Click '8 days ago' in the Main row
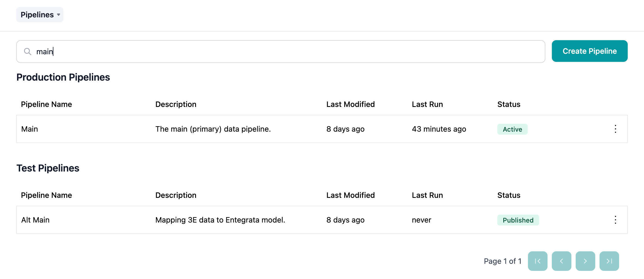Screen dimensions: 644x279 click(345, 129)
